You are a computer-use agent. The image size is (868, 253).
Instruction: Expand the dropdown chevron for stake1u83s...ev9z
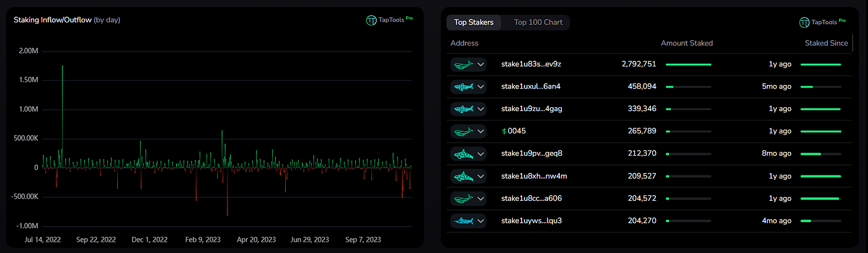point(480,64)
